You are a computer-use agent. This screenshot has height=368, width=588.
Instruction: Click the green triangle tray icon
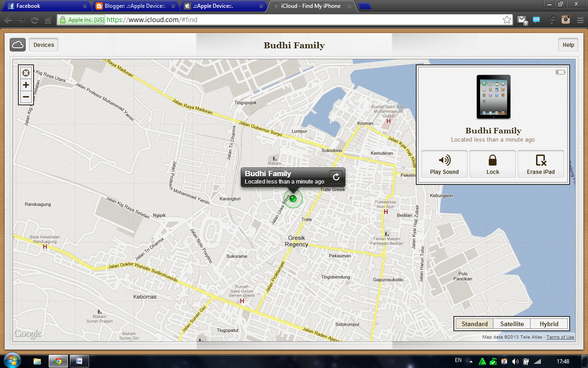click(x=482, y=362)
